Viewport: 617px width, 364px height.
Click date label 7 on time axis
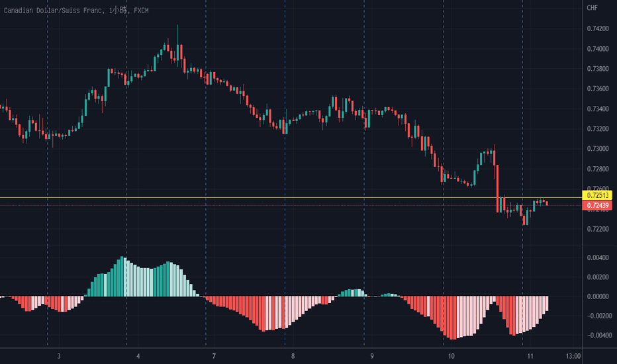(214, 356)
